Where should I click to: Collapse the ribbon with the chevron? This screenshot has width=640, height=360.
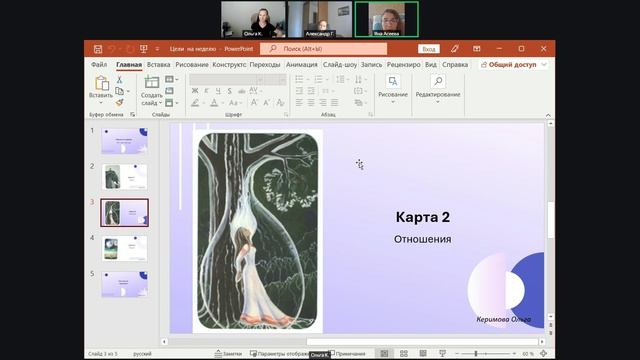(548, 115)
